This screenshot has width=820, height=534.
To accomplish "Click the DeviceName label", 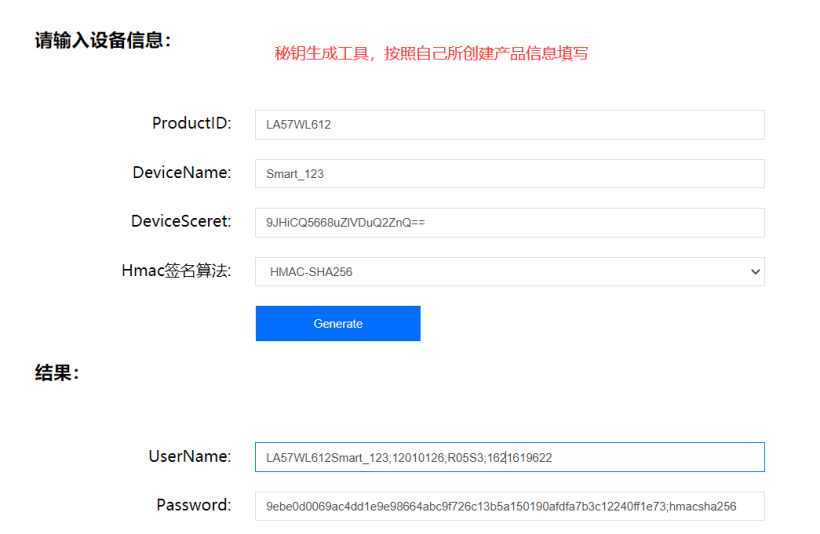I will [181, 172].
